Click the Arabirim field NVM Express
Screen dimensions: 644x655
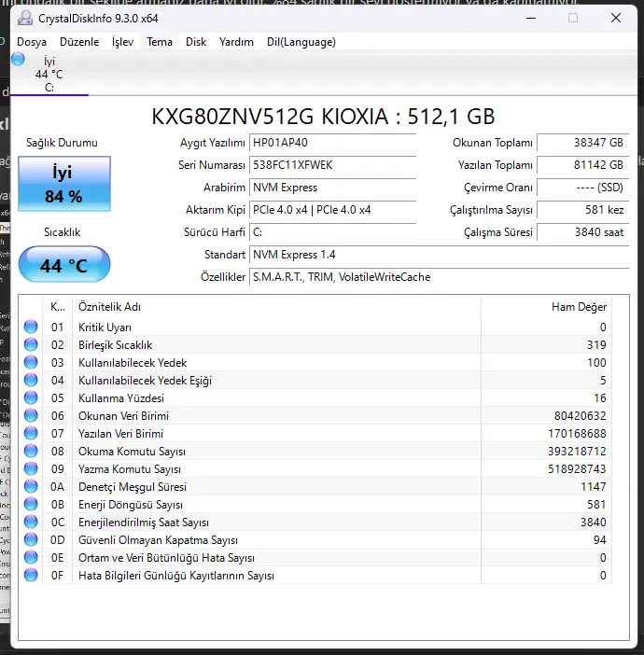pyautogui.click(x=332, y=188)
